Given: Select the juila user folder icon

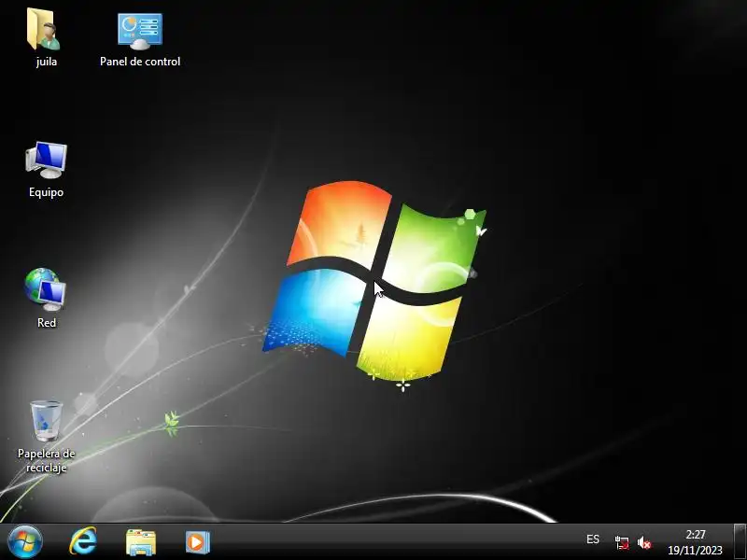Looking at the screenshot, I should click(44, 30).
